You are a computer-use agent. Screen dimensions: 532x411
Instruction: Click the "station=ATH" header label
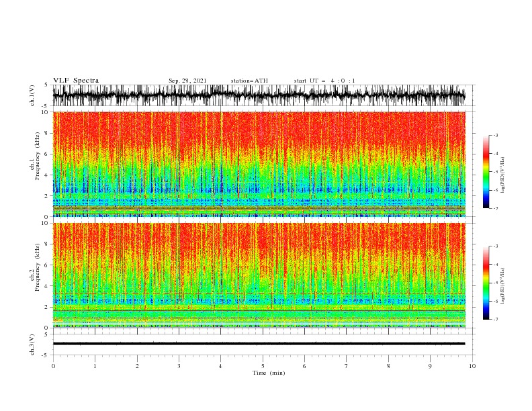[x=249, y=81]
